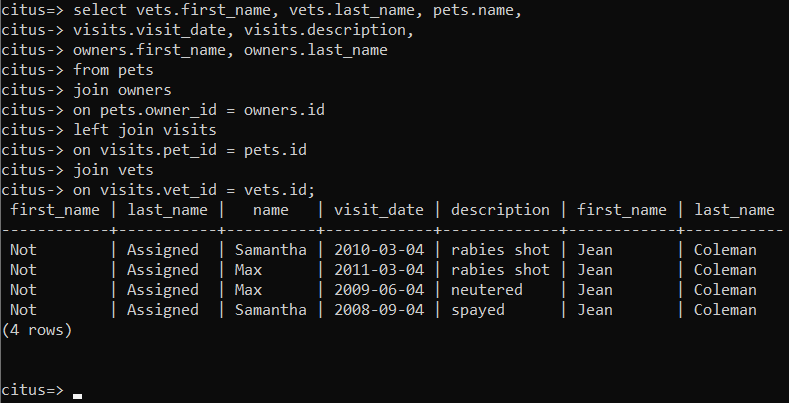This screenshot has height=403, width=789.
Task: Click "Samantha" in the first result row
Action: point(271,250)
